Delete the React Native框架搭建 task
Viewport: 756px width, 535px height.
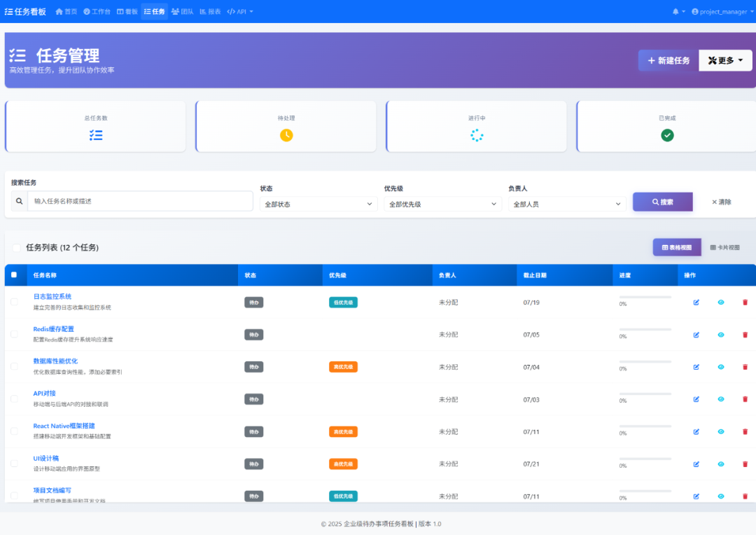click(x=745, y=432)
